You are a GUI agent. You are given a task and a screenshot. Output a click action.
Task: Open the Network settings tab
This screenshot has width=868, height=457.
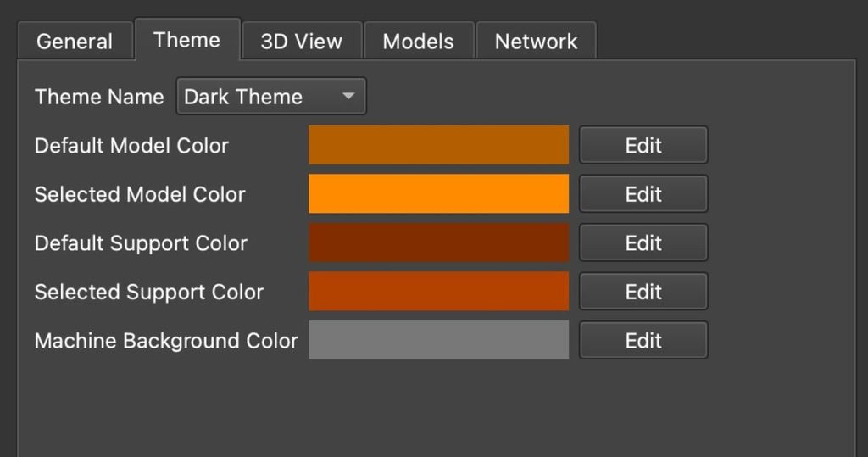pos(536,42)
